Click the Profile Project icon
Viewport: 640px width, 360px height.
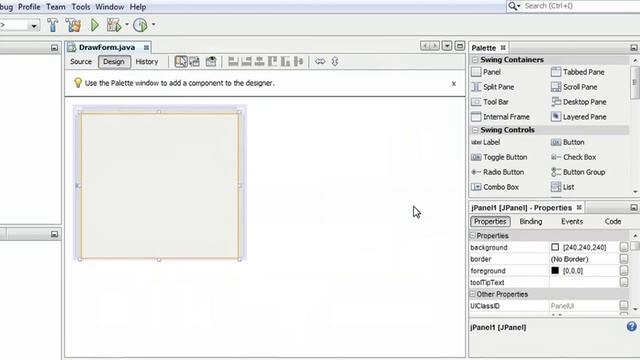click(x=140, y=25)
